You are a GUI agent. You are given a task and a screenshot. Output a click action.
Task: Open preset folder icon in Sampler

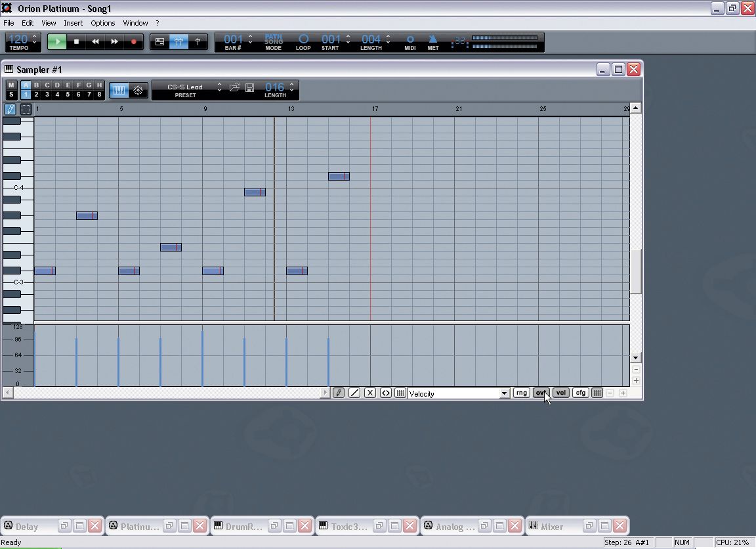point(234,87)
